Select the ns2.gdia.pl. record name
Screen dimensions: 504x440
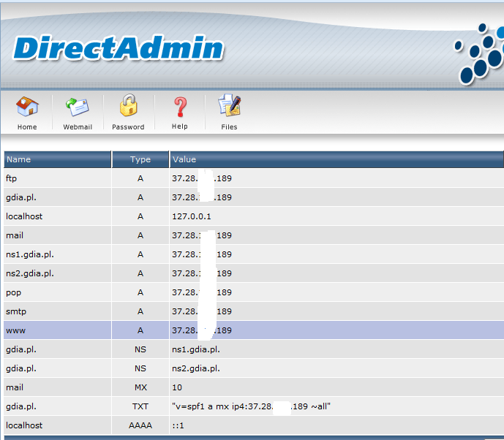pos(30,273)
